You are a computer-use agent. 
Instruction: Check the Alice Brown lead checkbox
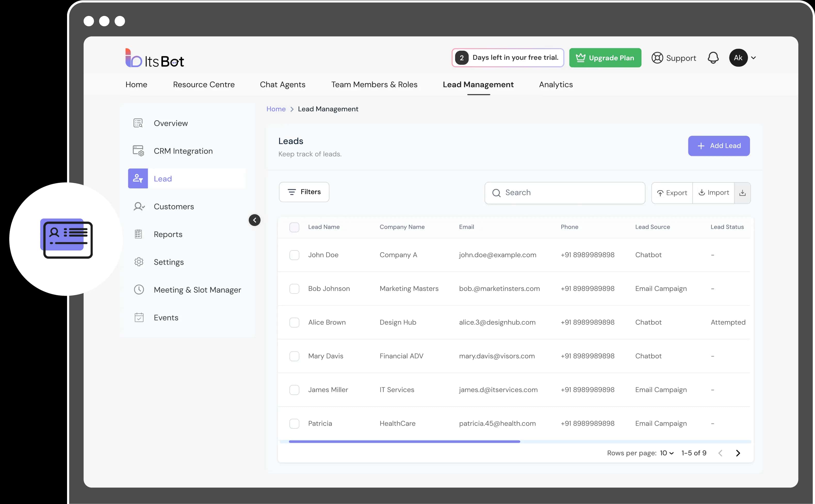click(294, 322)
